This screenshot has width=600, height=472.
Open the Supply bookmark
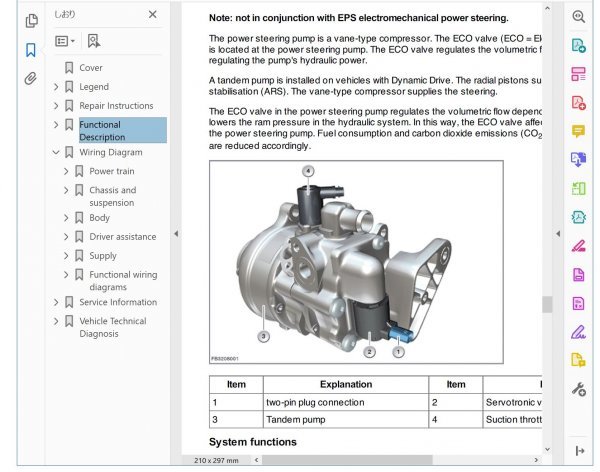(103, 256)
